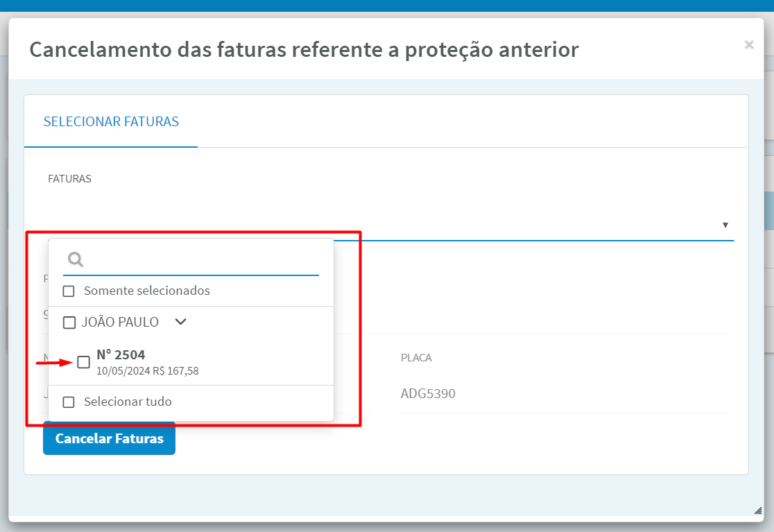Click the Somente selecionados label text
The image size is (774, 532).
[146, 291]
